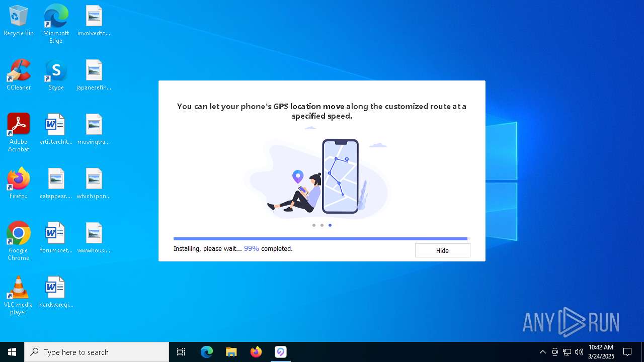Image resolution: width=644 pixels, height=362 pixels.
Task: Click the Meet Now tray icon
Action: (555, 352)
